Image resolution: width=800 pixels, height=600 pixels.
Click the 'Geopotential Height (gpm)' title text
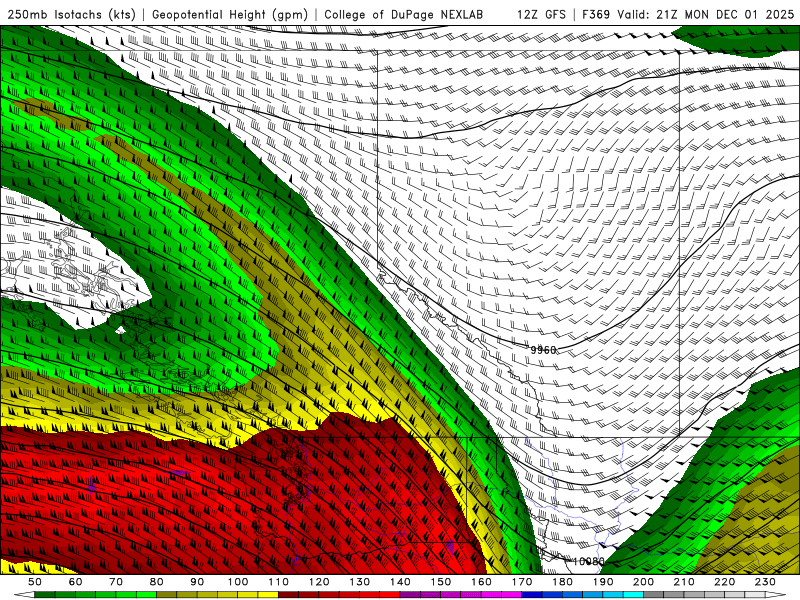[230, 14]
